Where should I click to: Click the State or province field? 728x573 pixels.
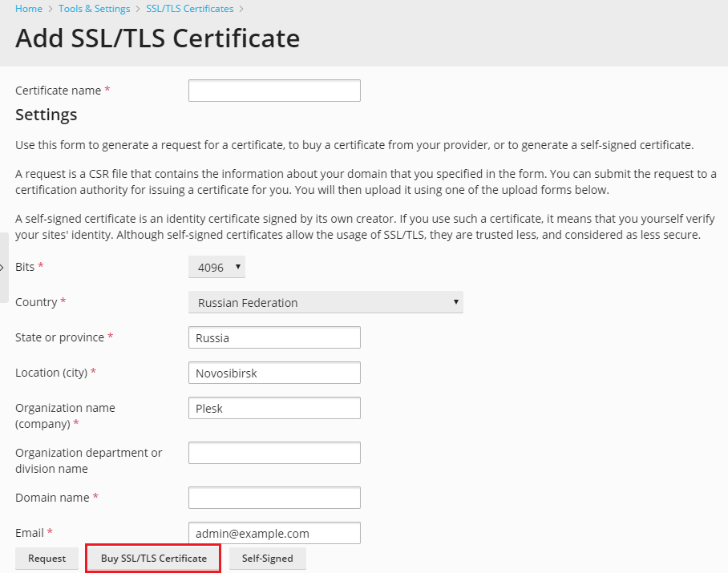(x=274, y=337)
